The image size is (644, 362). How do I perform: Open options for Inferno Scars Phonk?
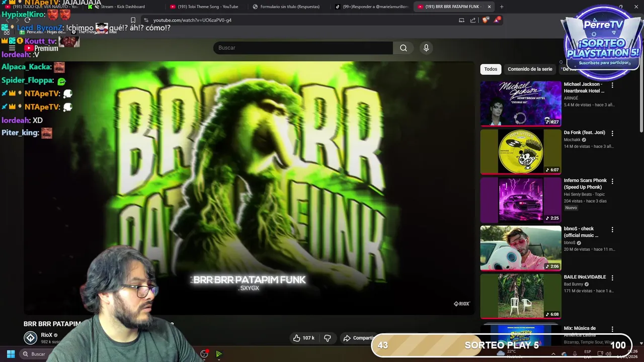(x=612, y=181)
